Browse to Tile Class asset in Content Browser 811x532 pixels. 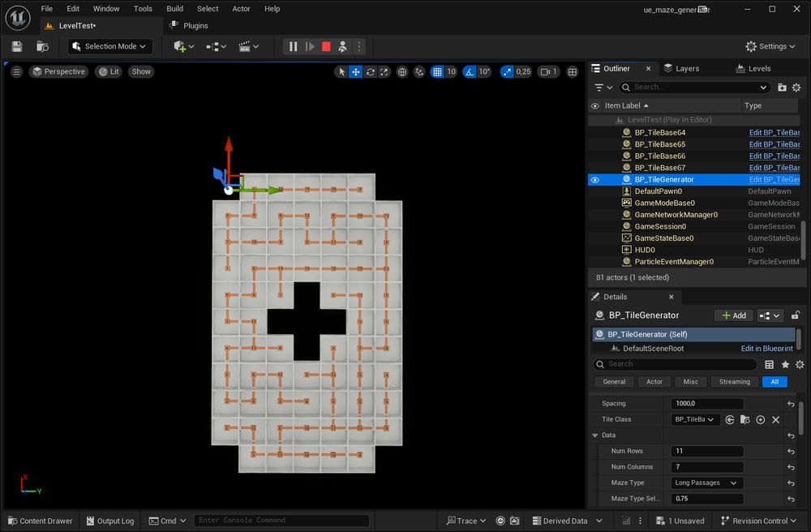tap(744, 419)
